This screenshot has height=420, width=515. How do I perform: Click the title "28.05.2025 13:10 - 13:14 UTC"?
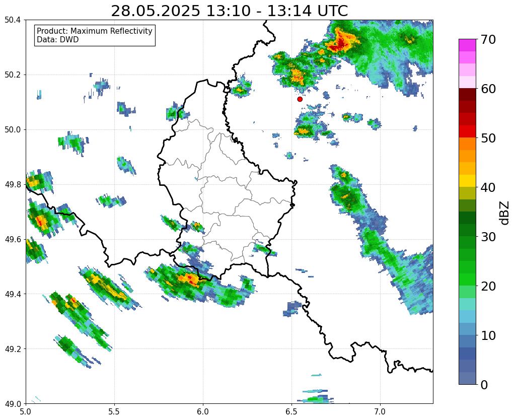coord(229,11)
